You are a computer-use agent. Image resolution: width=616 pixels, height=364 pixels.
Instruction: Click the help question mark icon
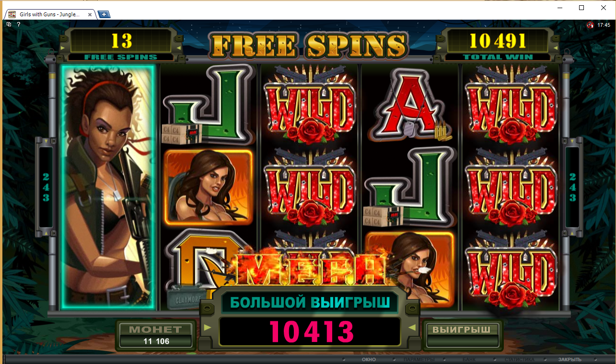pos(18,24)
